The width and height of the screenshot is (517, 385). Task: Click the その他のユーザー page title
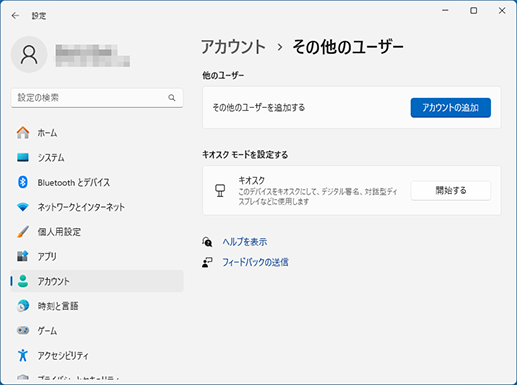pyautogui.click(x=348, y=47)
